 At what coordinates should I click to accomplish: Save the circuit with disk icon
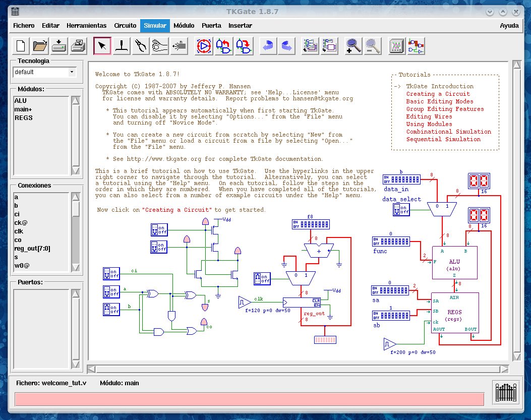[x=59, y=46]
